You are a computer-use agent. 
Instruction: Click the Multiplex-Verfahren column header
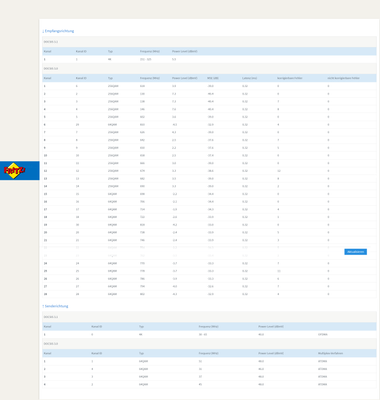coord(330,353)
